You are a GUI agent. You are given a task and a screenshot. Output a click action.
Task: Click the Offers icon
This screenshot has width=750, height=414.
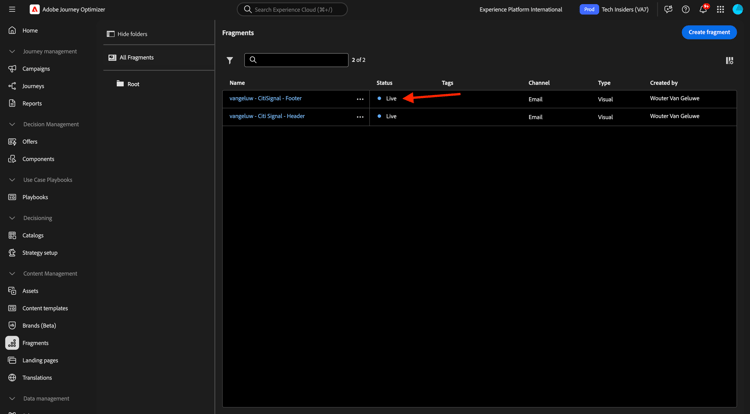click(x=12, y=142)
